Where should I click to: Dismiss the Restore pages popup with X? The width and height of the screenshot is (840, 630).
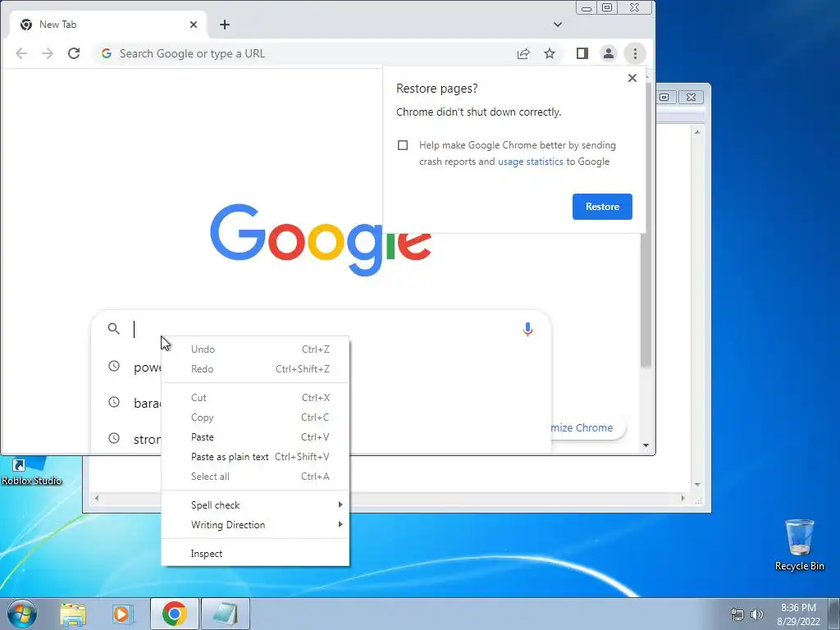(632, 78)
